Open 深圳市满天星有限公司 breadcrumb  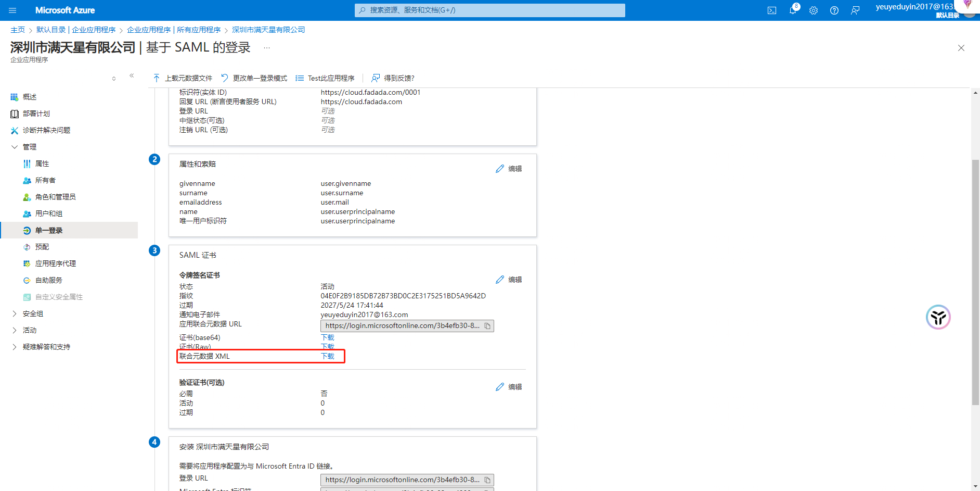click(x=268, y=30)
